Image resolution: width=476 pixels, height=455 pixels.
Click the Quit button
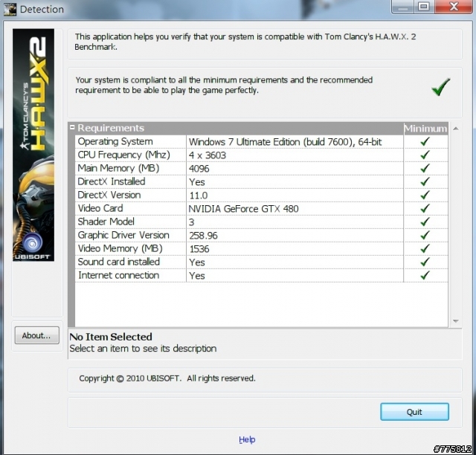tap(414, 412)
